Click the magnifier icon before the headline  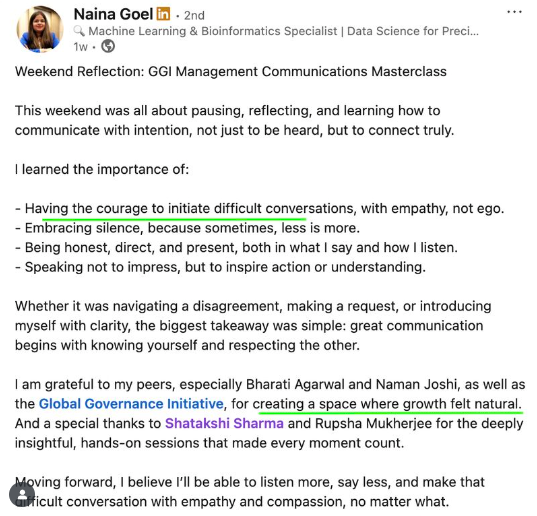[79, 31]
